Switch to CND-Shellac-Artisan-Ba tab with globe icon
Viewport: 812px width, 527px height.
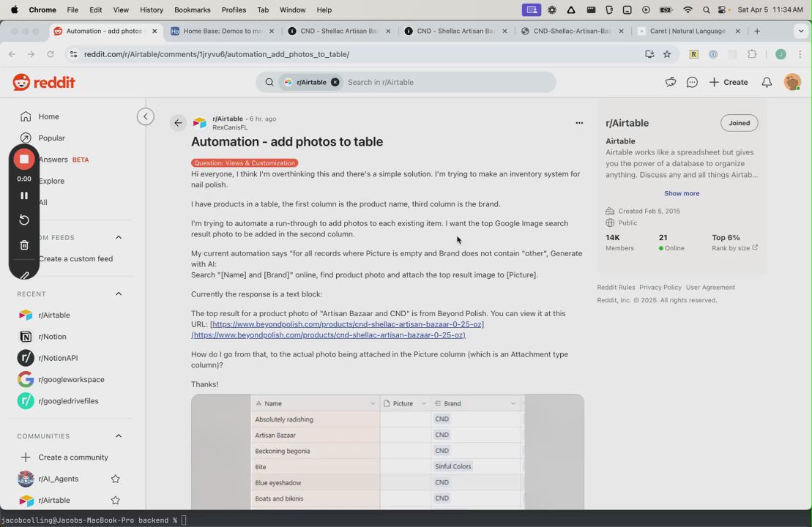point(573,31)
